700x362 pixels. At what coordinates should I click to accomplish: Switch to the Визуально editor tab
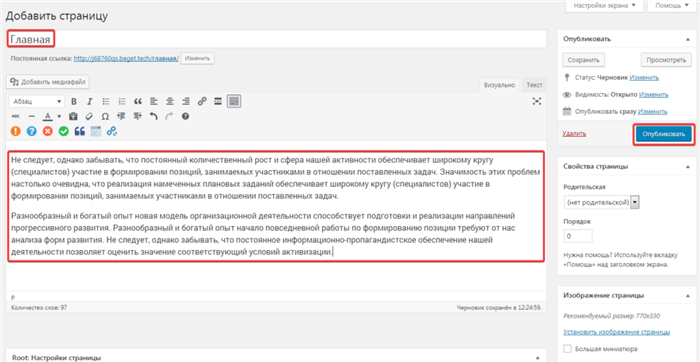click(500, 85)
